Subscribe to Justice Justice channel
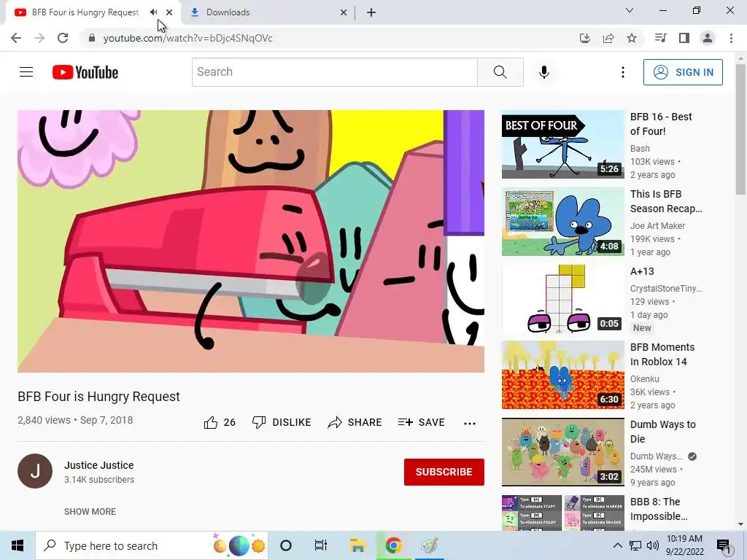This screenshot has width=747, height=560. pos(444,472)
